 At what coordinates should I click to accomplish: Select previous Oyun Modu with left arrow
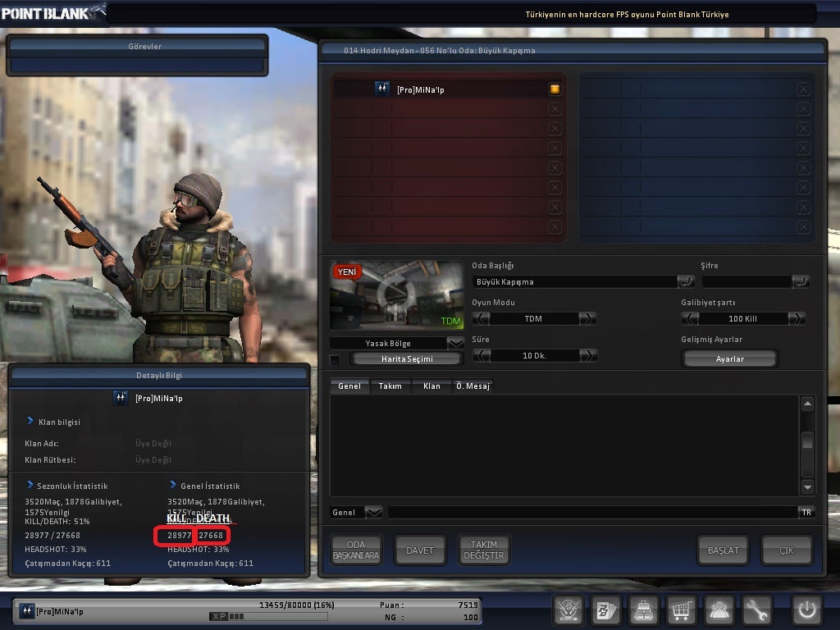[x=481, y=319]
